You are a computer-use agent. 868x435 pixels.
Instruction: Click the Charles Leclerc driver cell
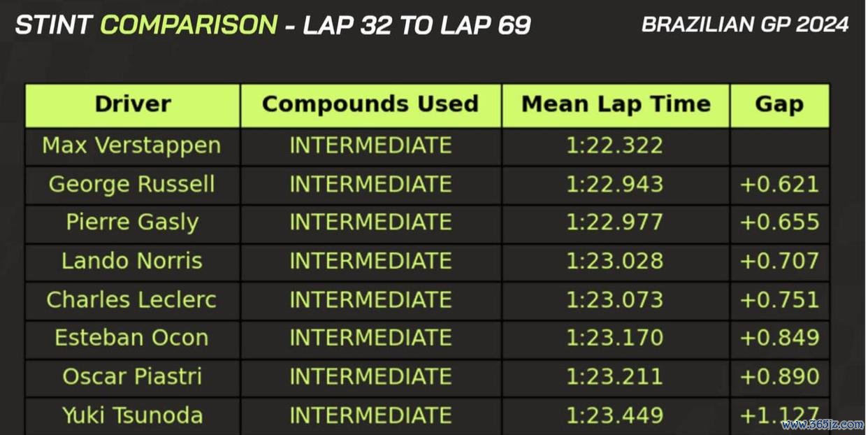pyautogui.click(x=131, y=299)
